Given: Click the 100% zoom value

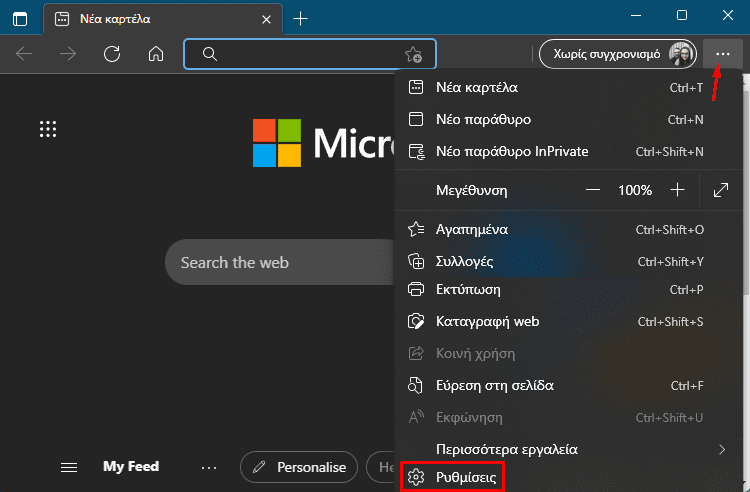Looking at the screenshot, I should click(635, 190).
